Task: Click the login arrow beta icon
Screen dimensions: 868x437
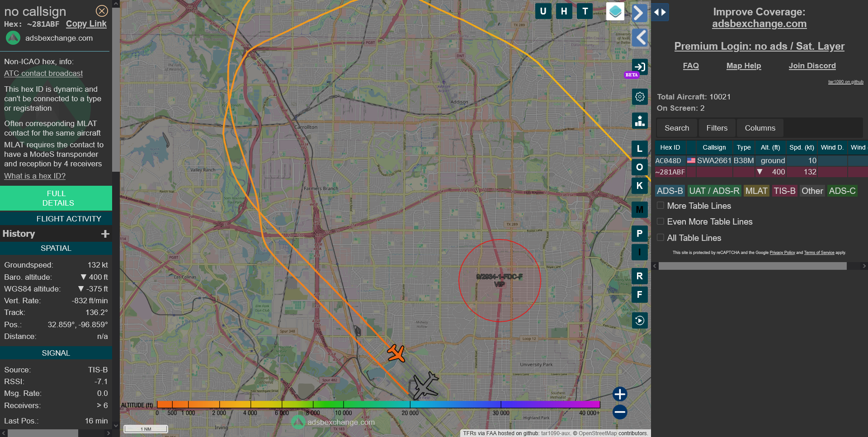Action: [x=640, y=67]
